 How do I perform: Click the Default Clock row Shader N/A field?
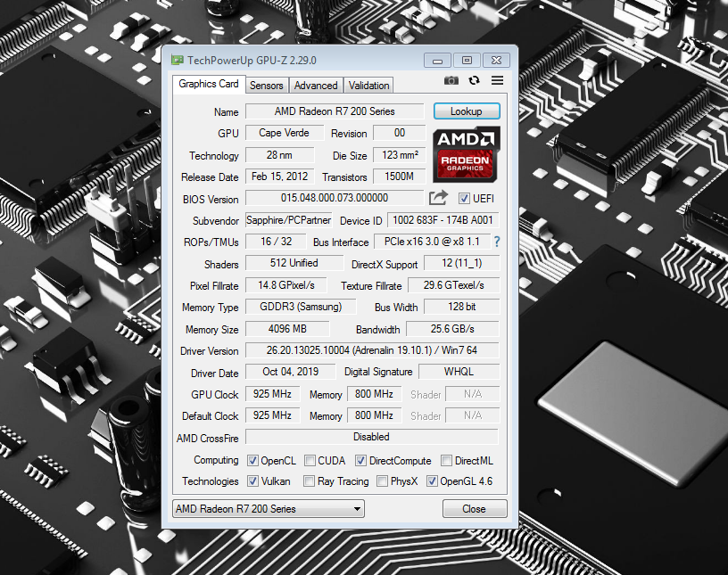[473, 415]
